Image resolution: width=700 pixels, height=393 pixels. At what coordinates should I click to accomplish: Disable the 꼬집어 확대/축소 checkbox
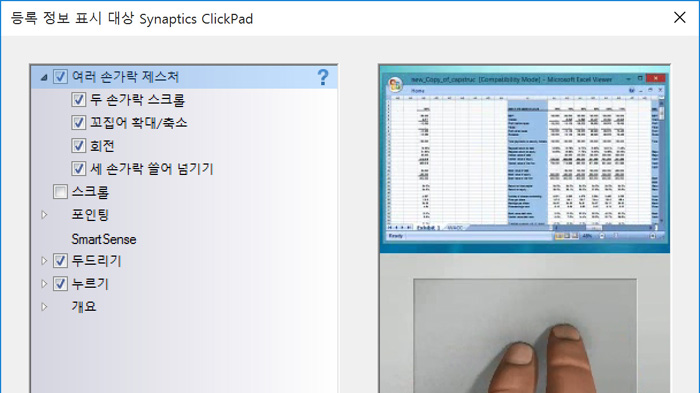(x=79, y=122)
